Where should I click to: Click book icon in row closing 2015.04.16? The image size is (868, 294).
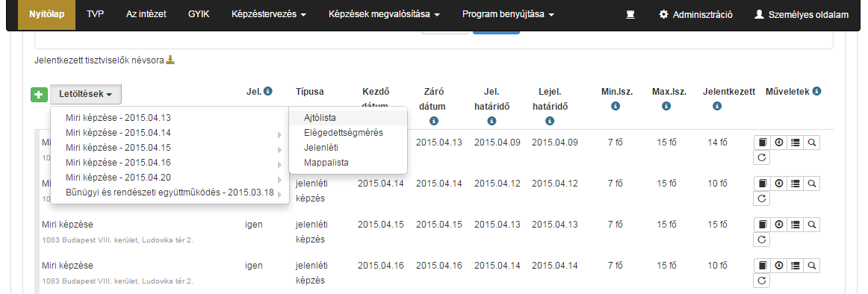(x=762, y=265)
